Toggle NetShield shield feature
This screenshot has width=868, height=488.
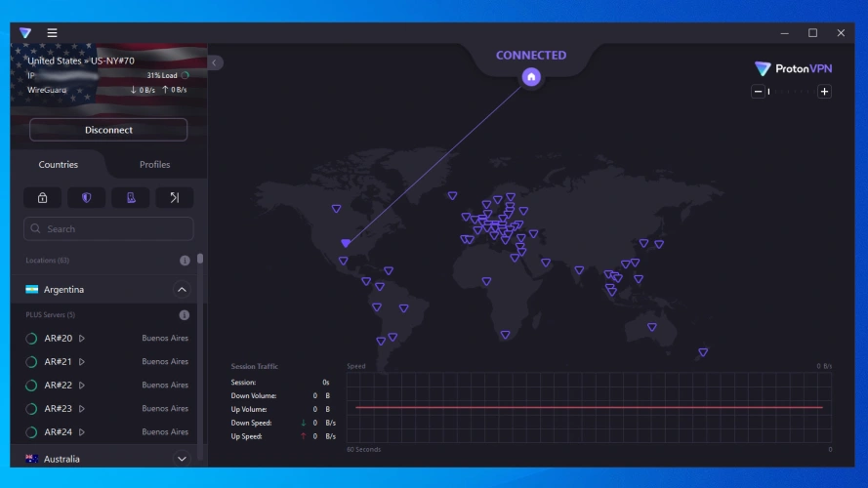click(x=86, y=198)
